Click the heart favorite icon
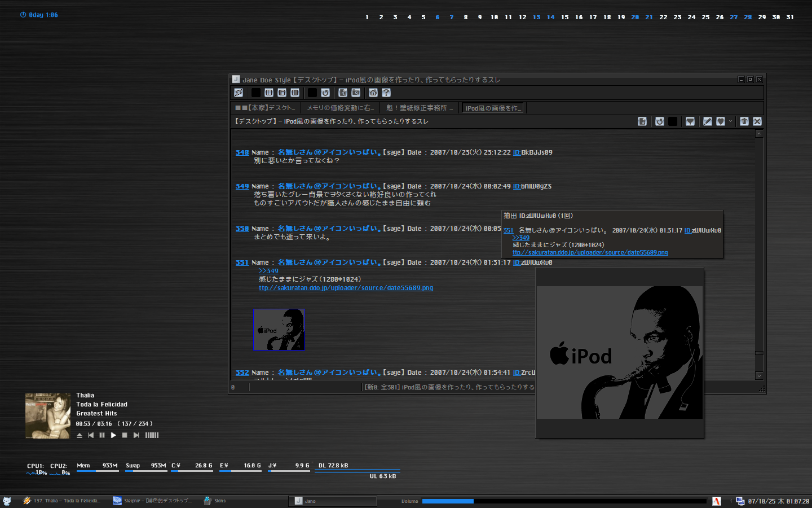812x508 pixels. click(721, 121)
